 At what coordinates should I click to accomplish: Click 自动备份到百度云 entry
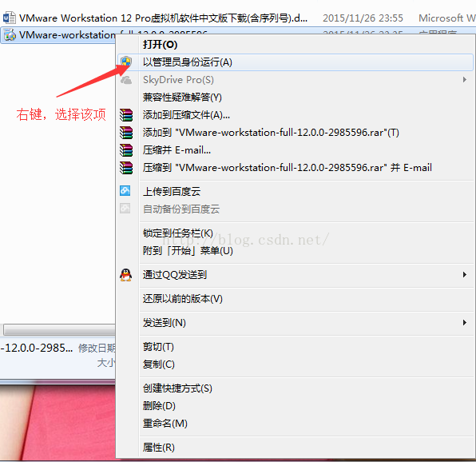pyautogui.click(x=295, y=209)
